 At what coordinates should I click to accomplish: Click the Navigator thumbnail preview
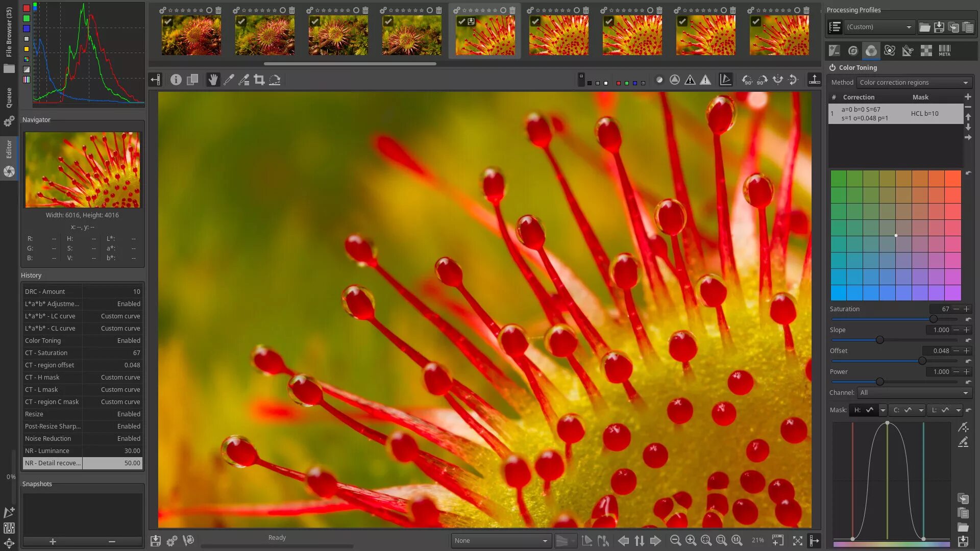[x=82, y=169]
